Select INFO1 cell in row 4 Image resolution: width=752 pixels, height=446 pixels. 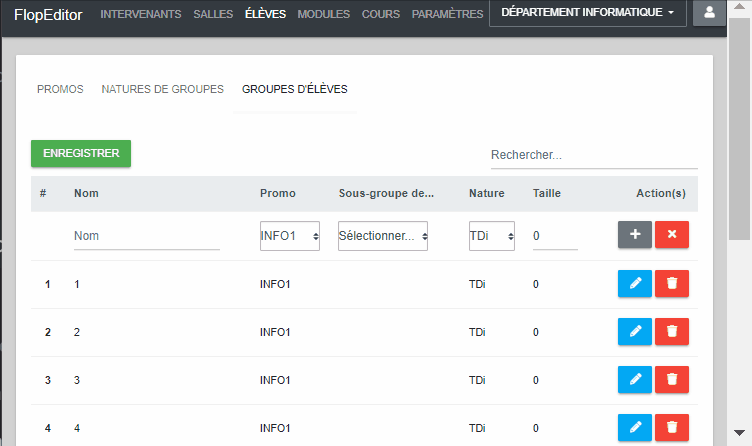(x=275, y=428)
